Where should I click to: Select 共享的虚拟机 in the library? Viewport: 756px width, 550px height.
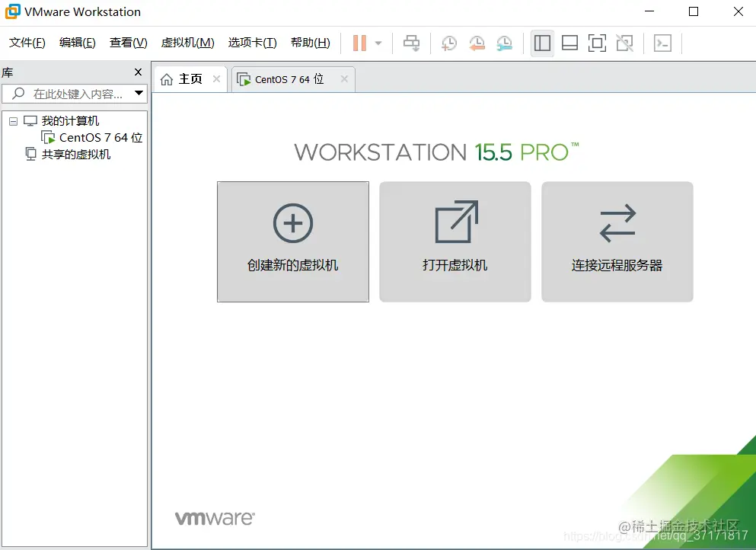tap(75, 155)
